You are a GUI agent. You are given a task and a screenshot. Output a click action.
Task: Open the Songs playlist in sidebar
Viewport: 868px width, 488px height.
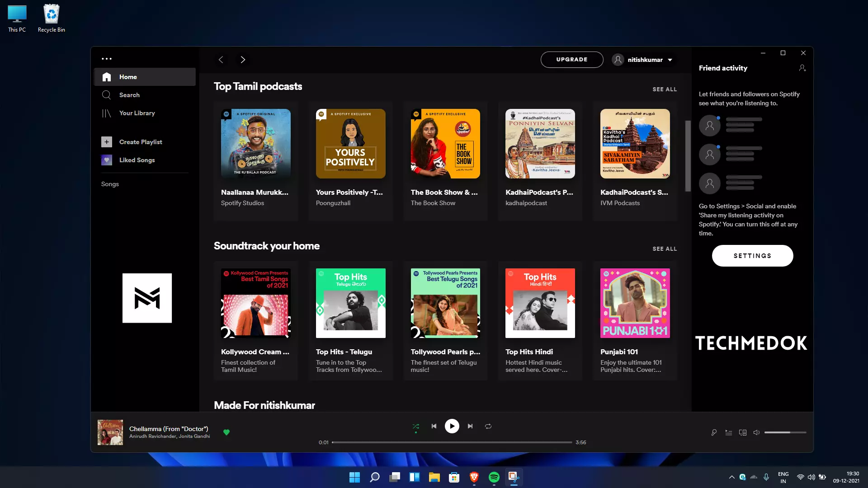tap(110, 184)
